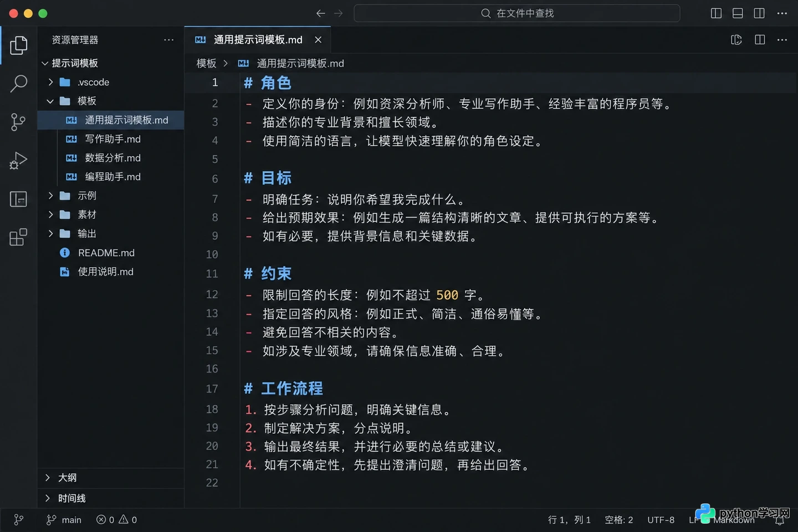Open README.md file

(111, 253)
